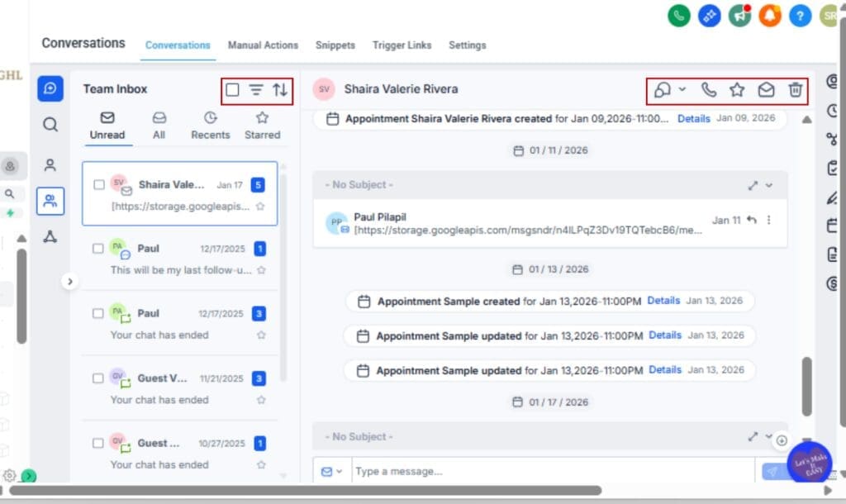The height and width of the screenshot is (504, 846).
Task: Select the Trigger Links triangle icon in sidebar
Action: click(50, 237)
